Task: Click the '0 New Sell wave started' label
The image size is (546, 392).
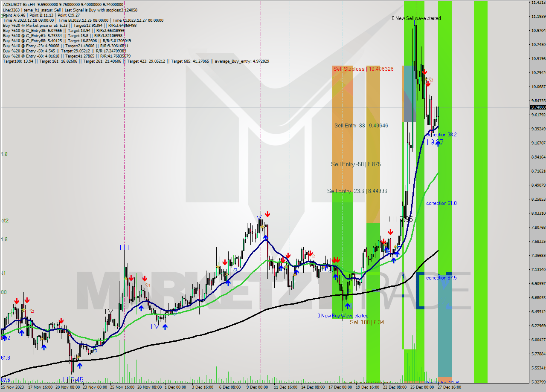Action: (x=416, y=18)
